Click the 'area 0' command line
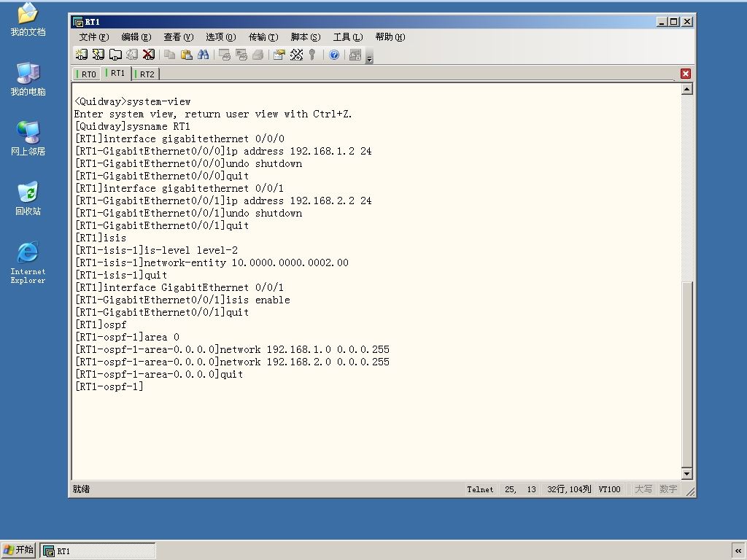 pyautogui.click(x=127, y=337)
